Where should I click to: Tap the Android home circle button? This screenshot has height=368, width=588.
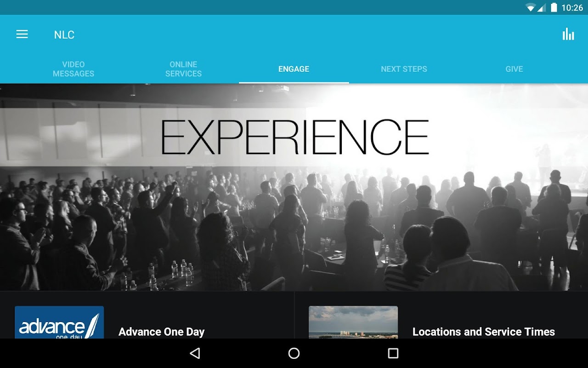point(294,353)
